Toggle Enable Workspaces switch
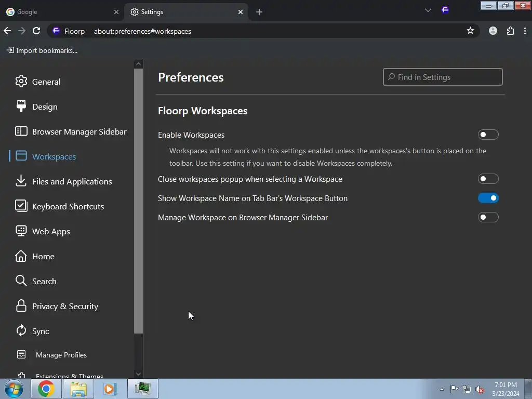Screen dimensions: 532x399 [488, 135]
